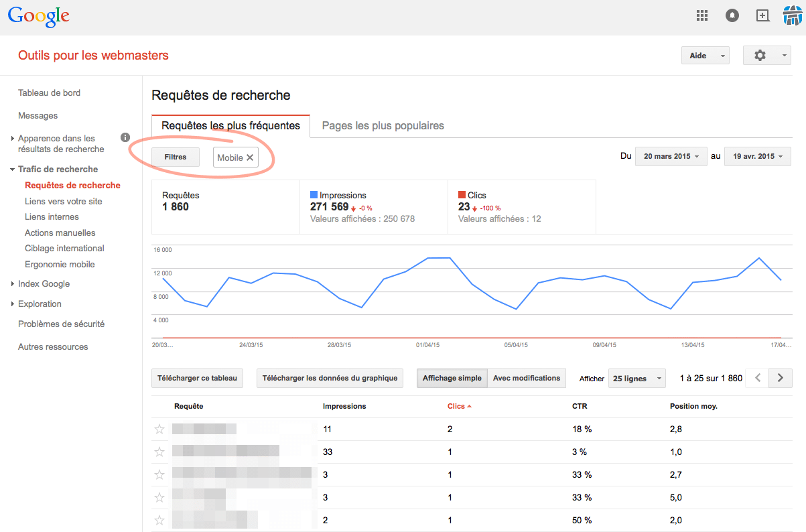Sort table by Impressions column header

coord(344,407)
